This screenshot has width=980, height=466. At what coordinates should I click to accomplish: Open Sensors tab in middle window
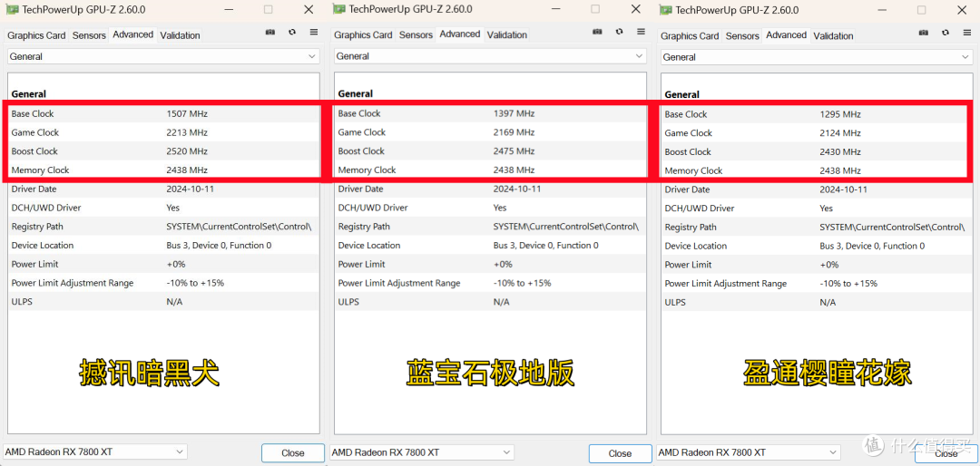(x=416, y=35)
